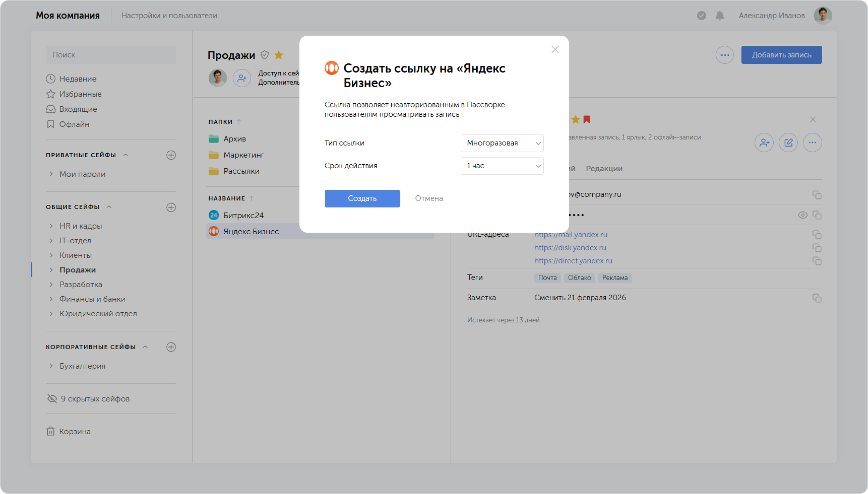The height and width of the screenshot is (494, 868).
Task: Open «Корзина» trash
Action: point(69,431)
